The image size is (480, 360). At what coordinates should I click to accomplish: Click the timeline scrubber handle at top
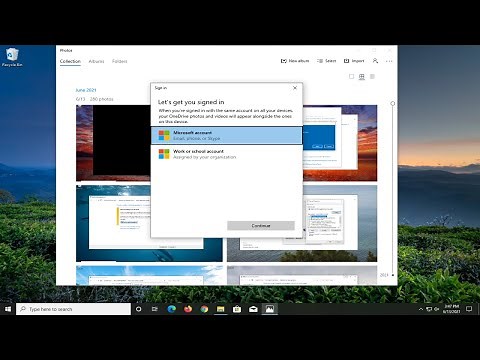pos(393,104)
